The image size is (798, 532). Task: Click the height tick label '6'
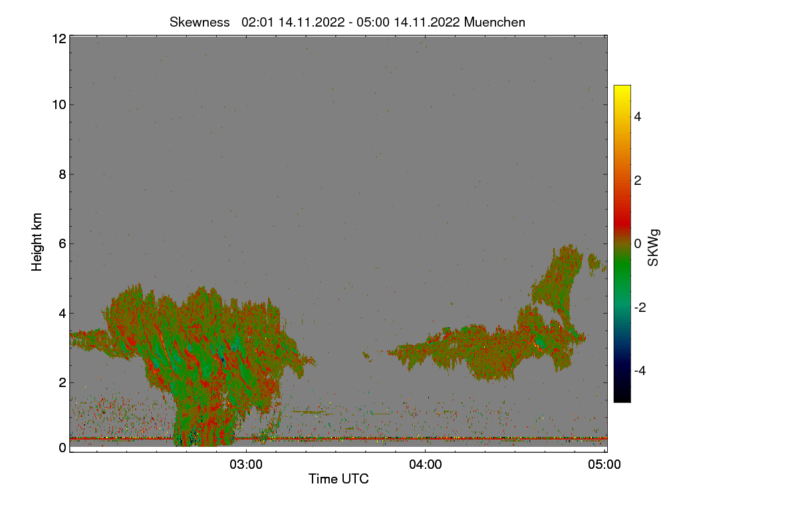click(62, 243)
